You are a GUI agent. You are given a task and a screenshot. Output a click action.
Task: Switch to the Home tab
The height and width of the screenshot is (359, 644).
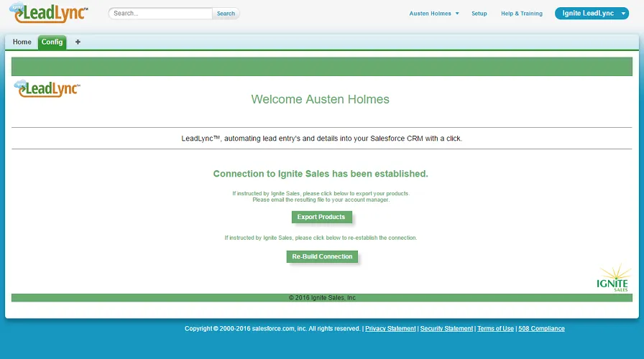pos(22,42)
